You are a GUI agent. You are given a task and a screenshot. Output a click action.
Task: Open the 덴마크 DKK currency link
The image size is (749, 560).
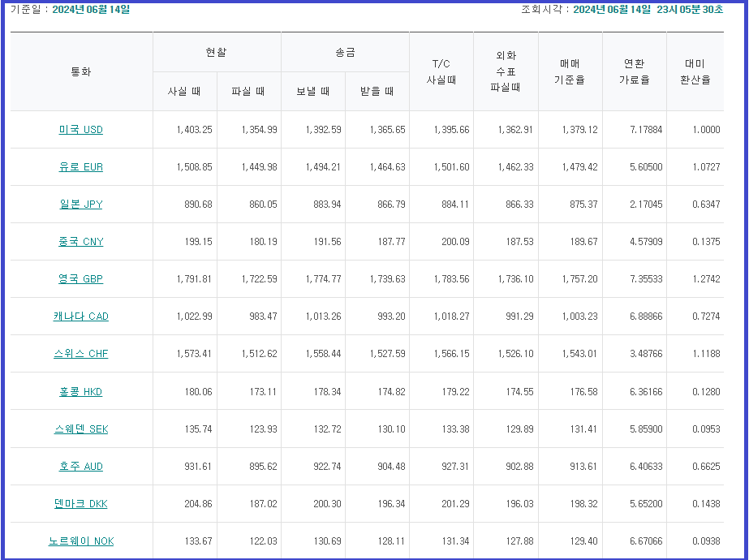click(80, 504)
